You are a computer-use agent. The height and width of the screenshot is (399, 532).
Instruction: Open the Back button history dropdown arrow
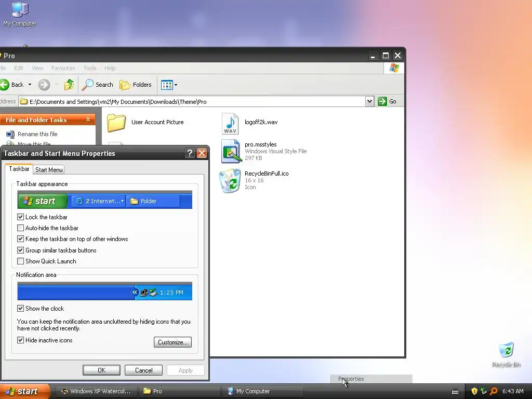30,85
